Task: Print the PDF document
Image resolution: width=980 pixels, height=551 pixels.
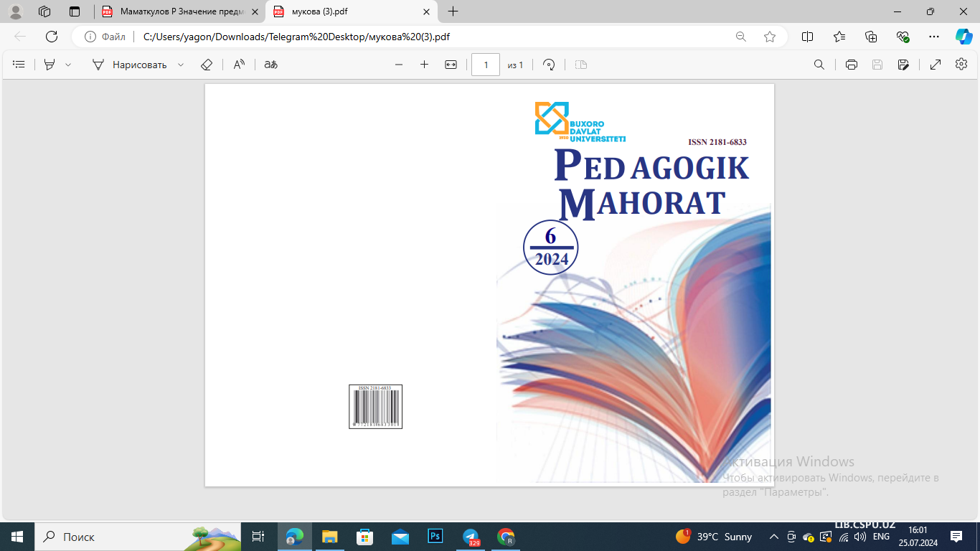Action: [x=851, y=65]
